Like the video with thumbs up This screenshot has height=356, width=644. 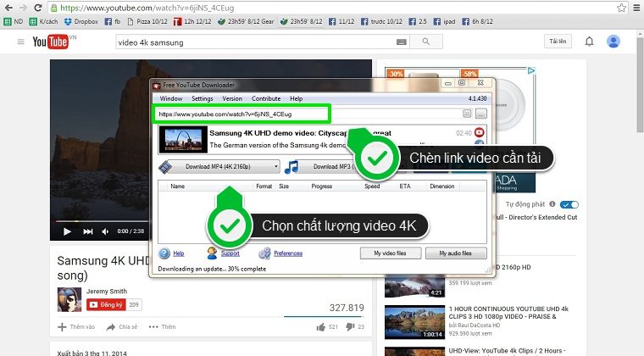tap(321, 326)
